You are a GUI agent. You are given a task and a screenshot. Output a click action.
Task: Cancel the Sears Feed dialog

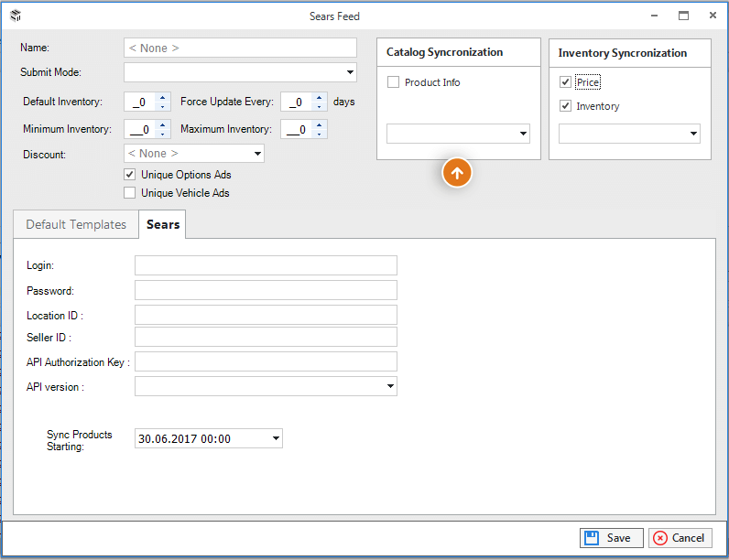[x=680, y=538]
